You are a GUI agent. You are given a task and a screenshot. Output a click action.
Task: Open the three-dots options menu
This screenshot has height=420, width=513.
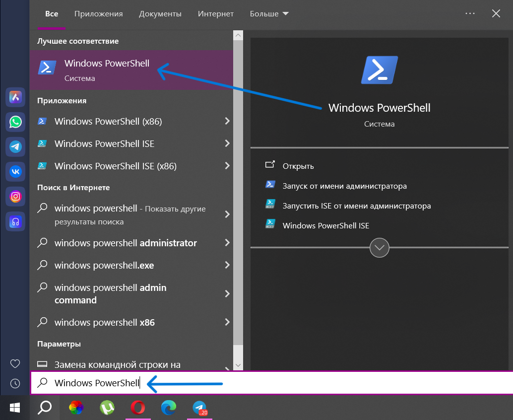[470, 13]
